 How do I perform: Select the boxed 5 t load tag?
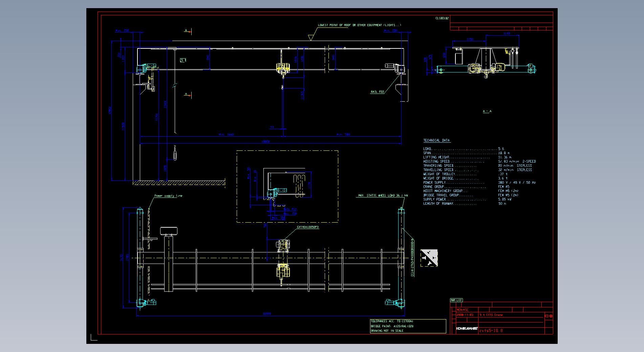point(183,60)
